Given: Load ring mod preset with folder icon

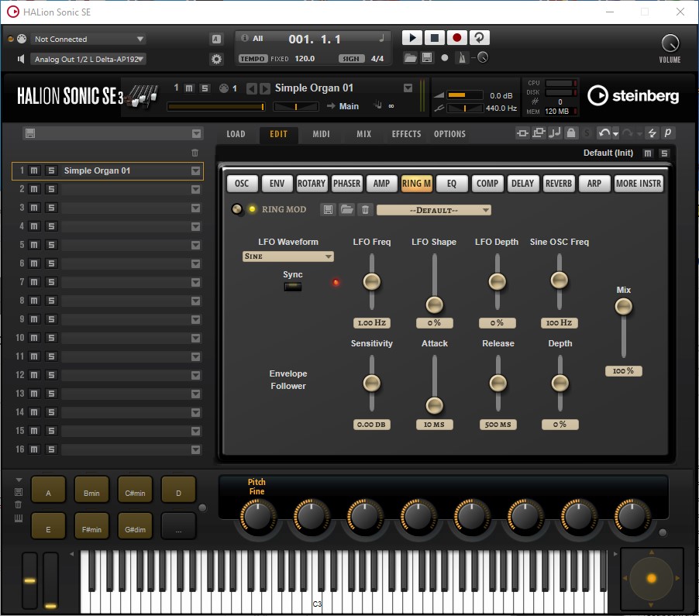Looking at the screenshot, I should 347,209.
